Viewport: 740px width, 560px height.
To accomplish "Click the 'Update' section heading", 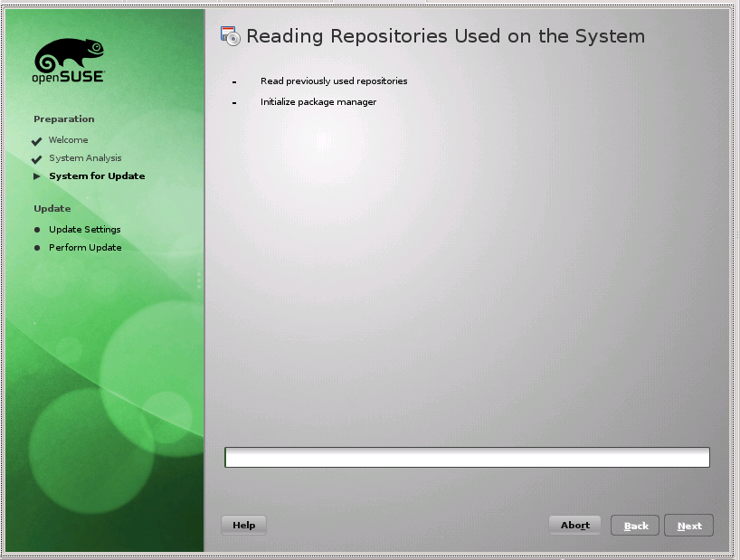I will point(52,208).
